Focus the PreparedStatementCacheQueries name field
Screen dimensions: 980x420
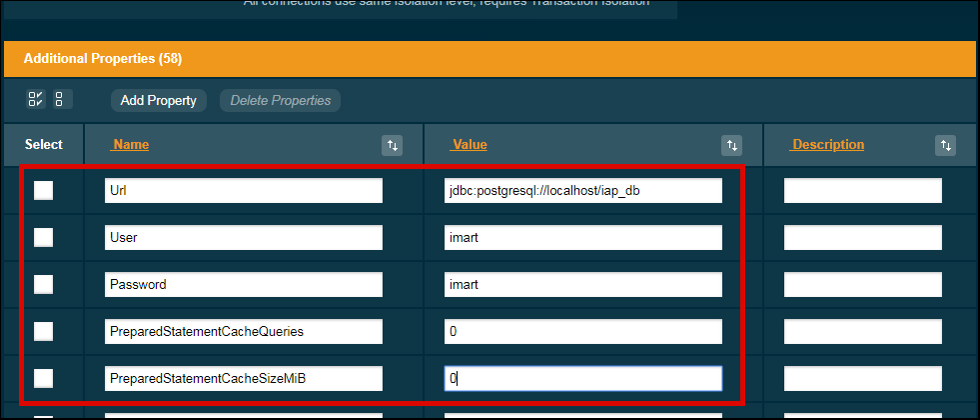coord(244,332)
